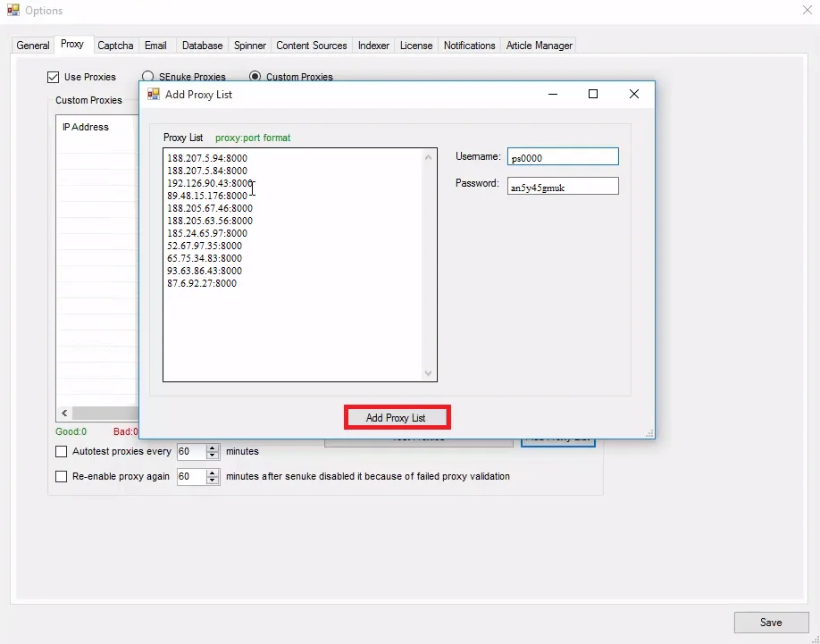Enable Re-enable proxy again checkbox
The image size is (820, 644).
(x=62, y=477)
